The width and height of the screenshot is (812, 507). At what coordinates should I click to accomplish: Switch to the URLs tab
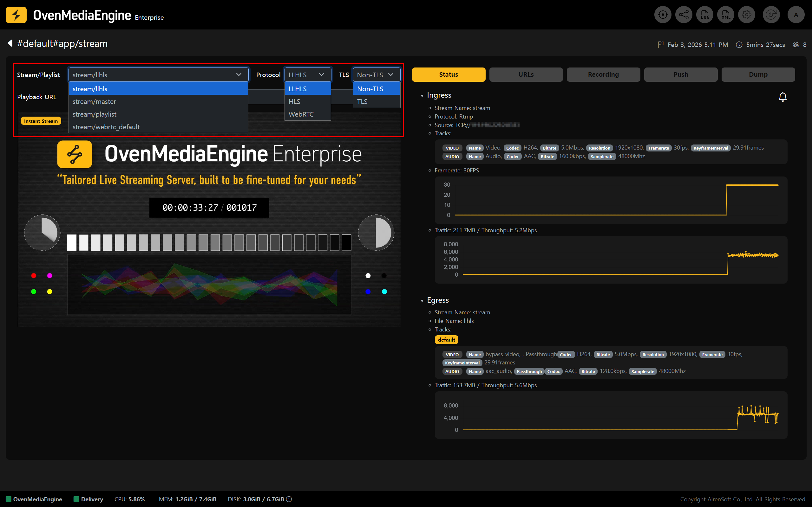[526, 74]
